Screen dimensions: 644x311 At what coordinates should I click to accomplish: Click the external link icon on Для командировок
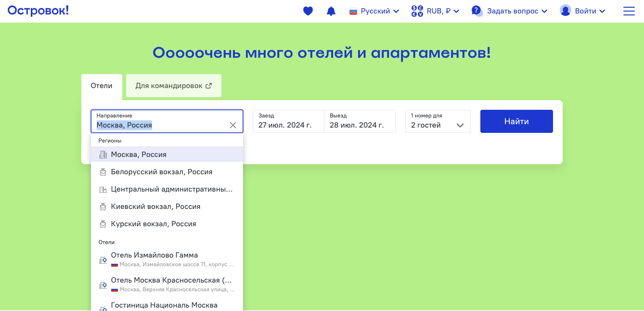coord(208,86)
